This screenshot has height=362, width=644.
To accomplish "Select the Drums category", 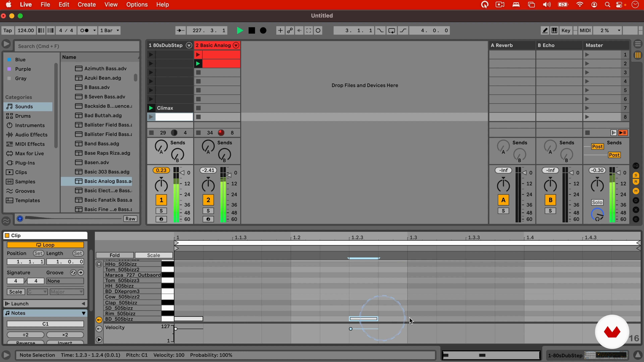I will pos(28,116).
